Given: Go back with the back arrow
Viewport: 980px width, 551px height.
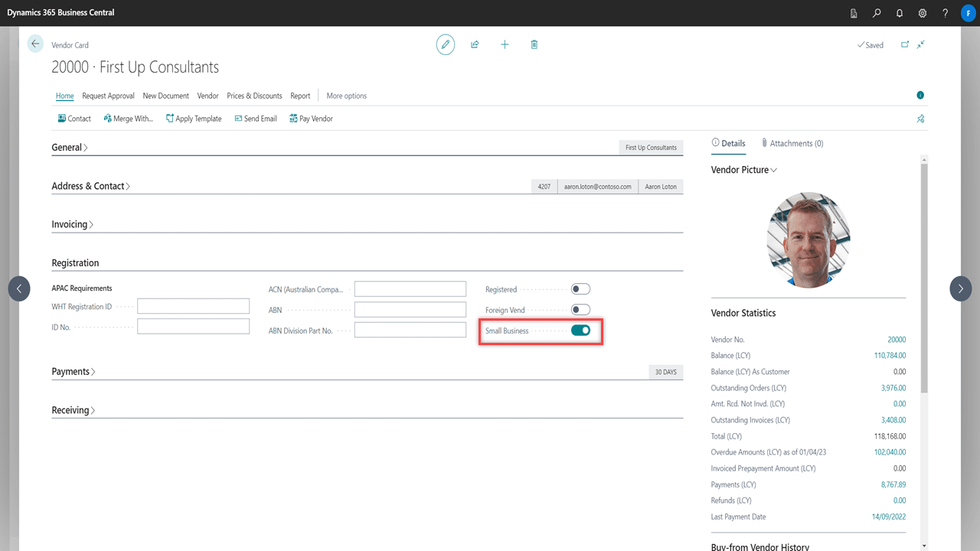Looking at the screenshot, I should click(35, 44).
